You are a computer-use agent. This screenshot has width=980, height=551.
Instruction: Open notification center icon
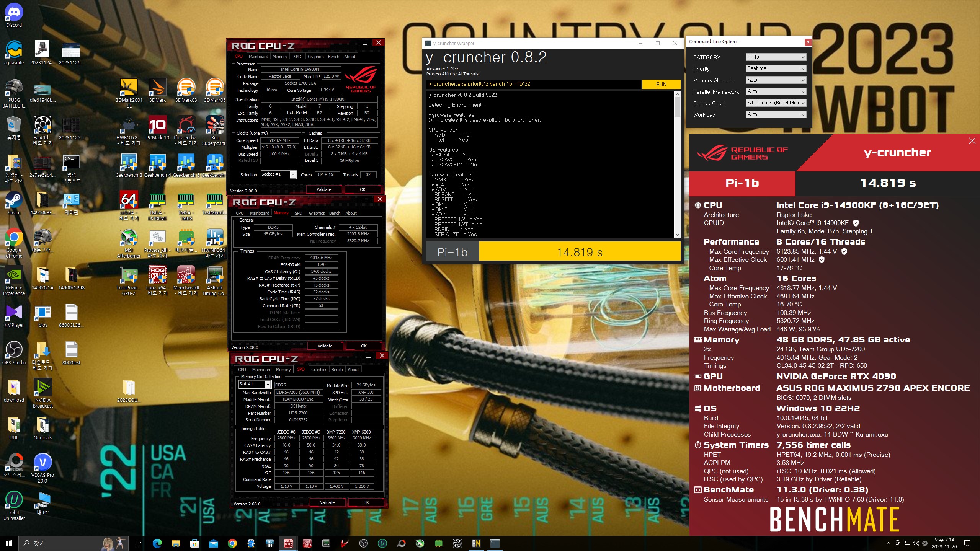tap(967, 543)
